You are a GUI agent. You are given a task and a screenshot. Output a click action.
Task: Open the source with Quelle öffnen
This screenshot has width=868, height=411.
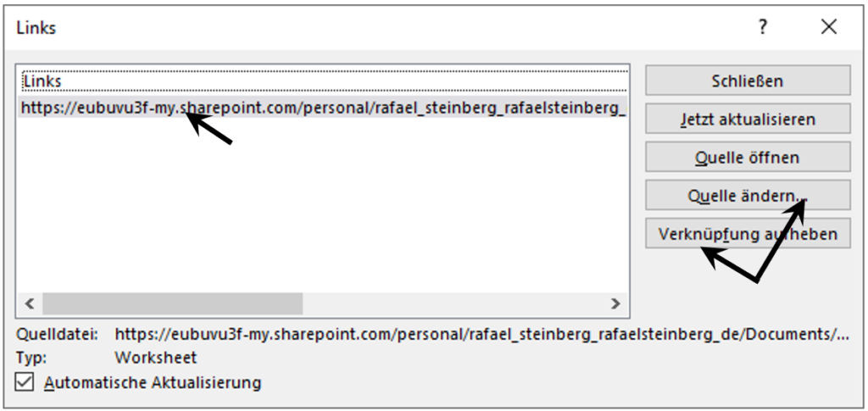point(748,157)
